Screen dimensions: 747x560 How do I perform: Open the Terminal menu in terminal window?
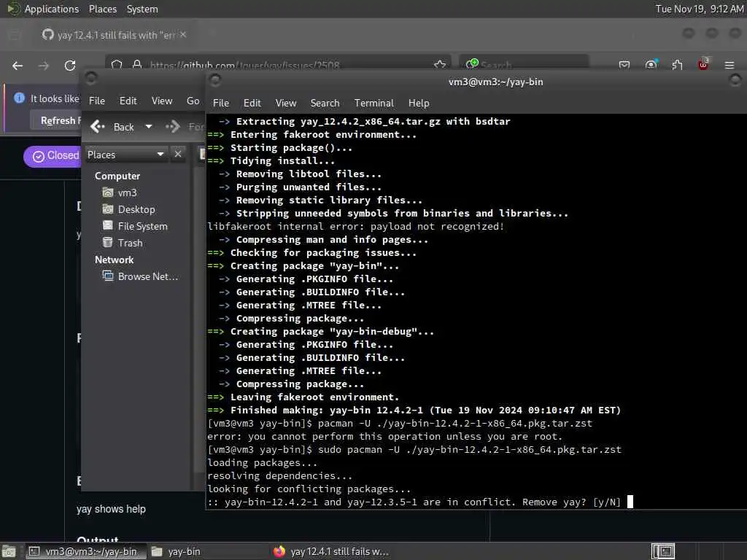(x=374, y=103)
